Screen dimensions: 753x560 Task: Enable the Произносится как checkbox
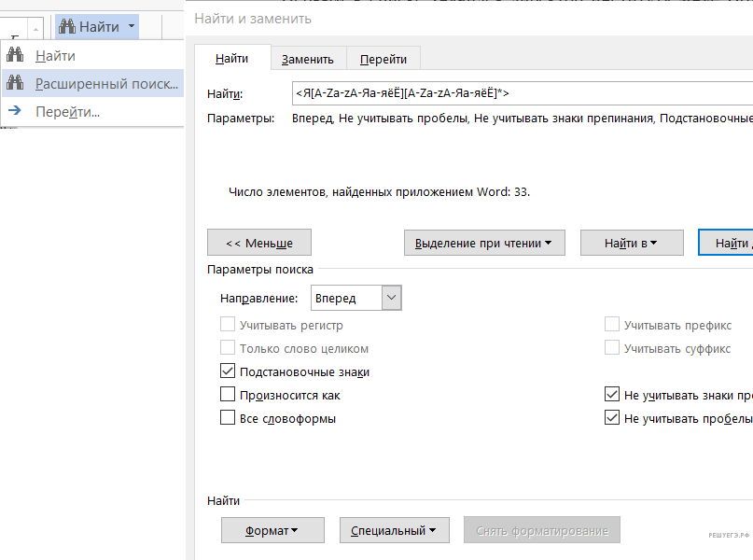(228, 395)
